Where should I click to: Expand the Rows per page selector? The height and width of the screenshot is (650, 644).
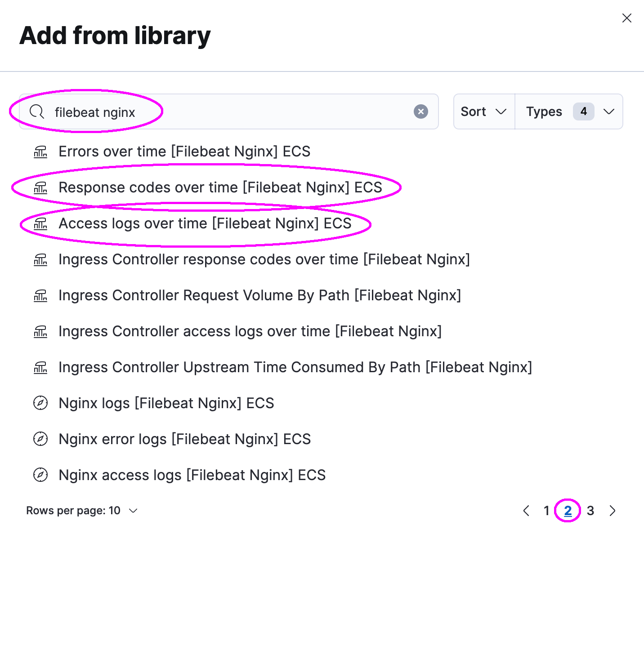pos(82,511)
